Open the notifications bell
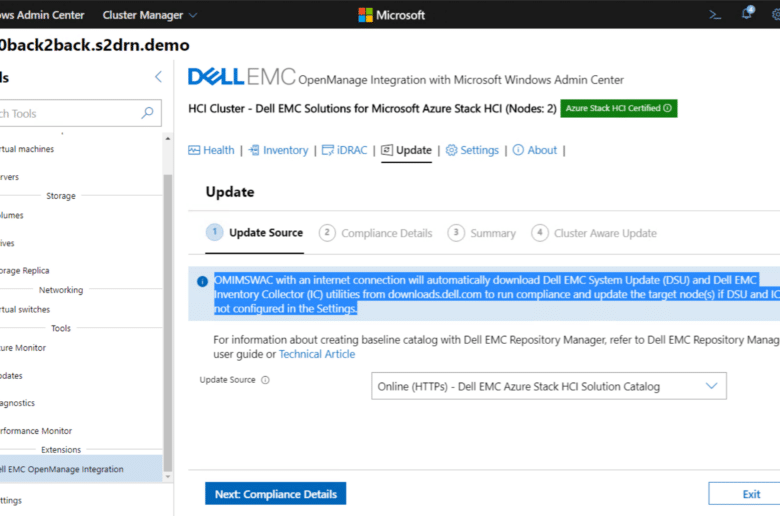The image size is (780, 516). click(747, 13)
